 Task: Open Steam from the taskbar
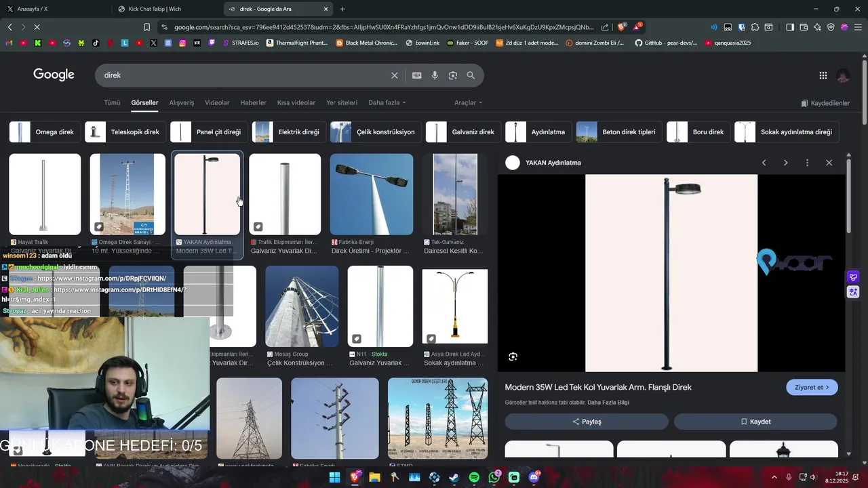[454, 477]
